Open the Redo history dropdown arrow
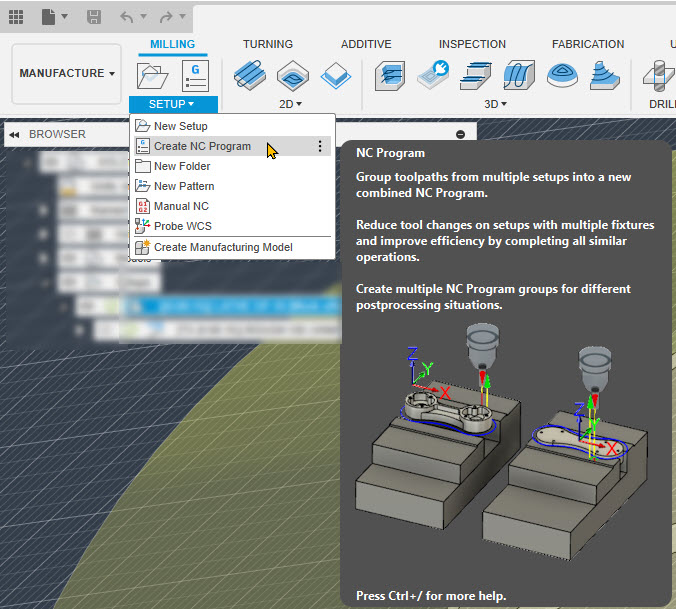The height and width of the screenshot is (609, 676). point(183,16)
